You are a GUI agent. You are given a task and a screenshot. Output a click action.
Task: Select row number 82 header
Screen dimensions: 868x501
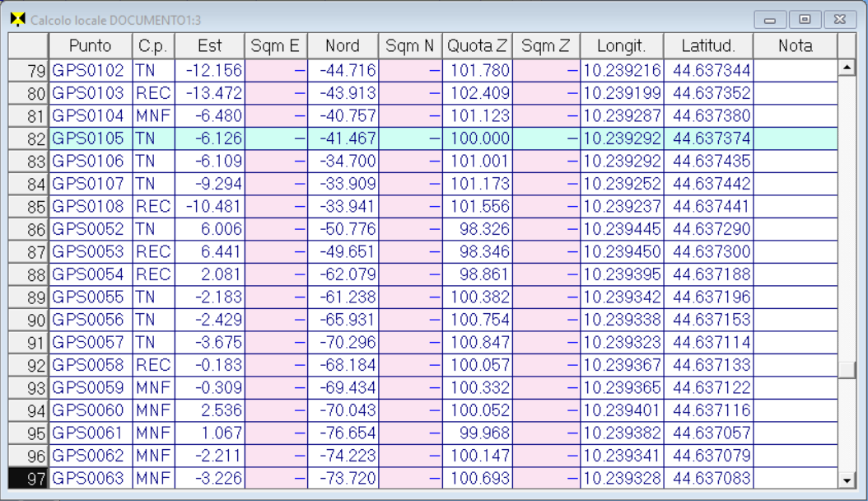click(x=29, y=138)
